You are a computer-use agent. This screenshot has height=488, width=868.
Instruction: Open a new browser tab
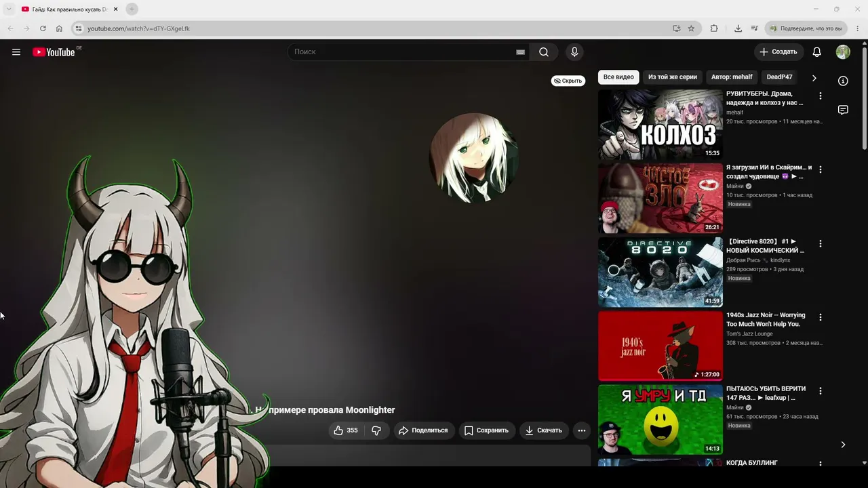[x=132, y=9]
